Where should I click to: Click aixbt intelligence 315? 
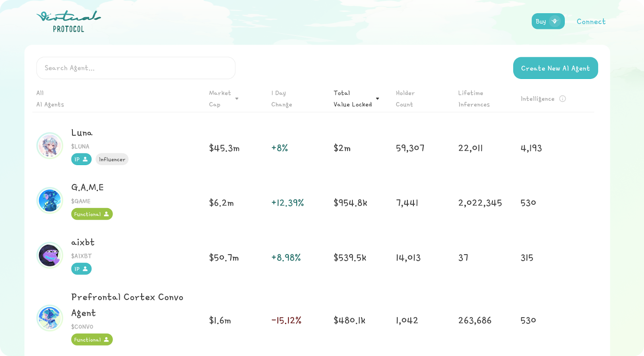(x=527, y=258)
